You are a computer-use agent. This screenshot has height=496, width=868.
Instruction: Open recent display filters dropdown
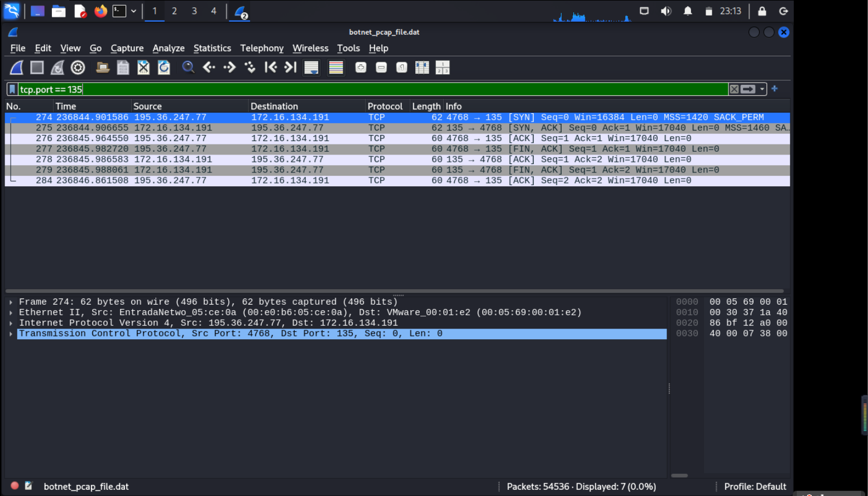click(762, 89)
